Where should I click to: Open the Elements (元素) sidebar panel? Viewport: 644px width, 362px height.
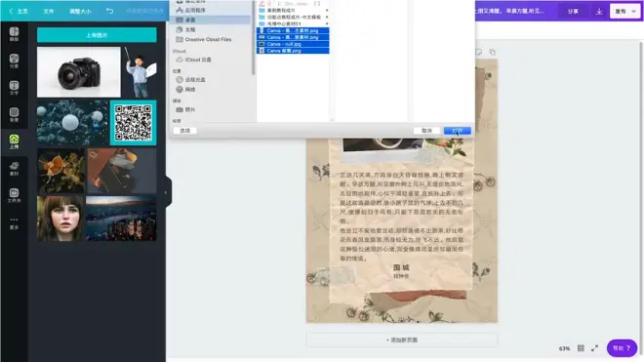(14, 60)
